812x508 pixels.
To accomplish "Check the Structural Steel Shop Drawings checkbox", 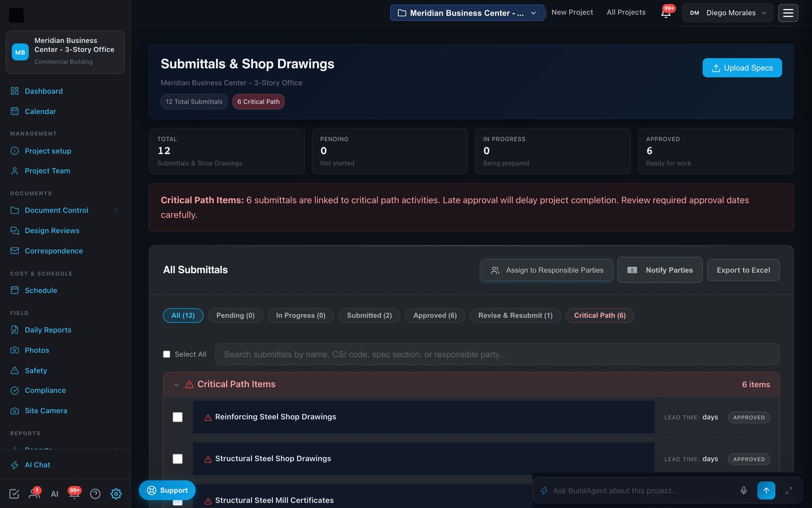I will click(x=178, y=459).
